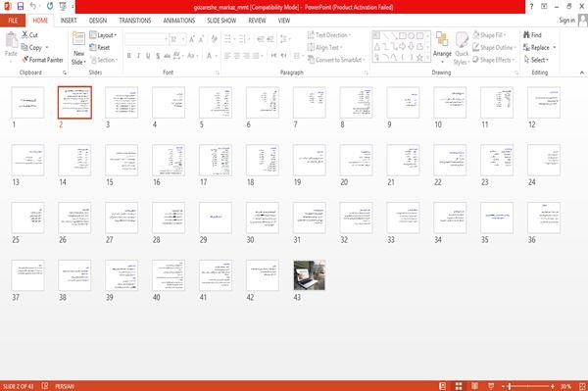
Task: Open the Shape Fill dropdown
Action: click(489, 35)
